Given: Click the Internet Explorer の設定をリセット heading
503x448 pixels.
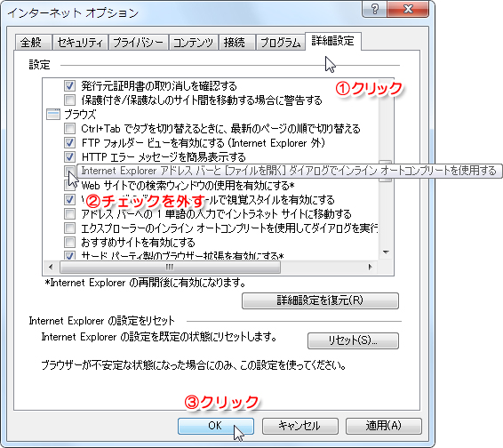Looking at the screenshot, I should tap(101, 321).
